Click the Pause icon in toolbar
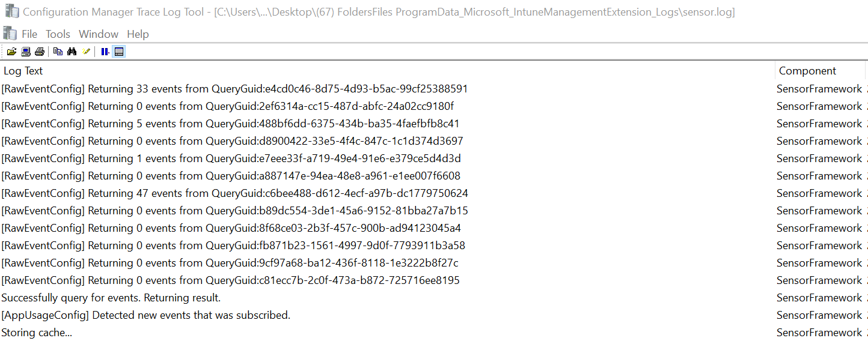This screenshot has height=344, width=868. coord(105,52)
